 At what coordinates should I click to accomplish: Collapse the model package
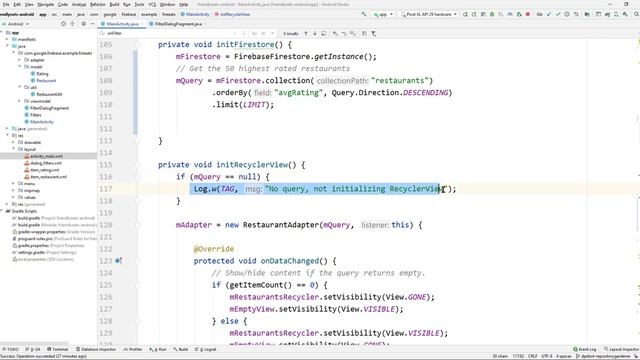19,67
